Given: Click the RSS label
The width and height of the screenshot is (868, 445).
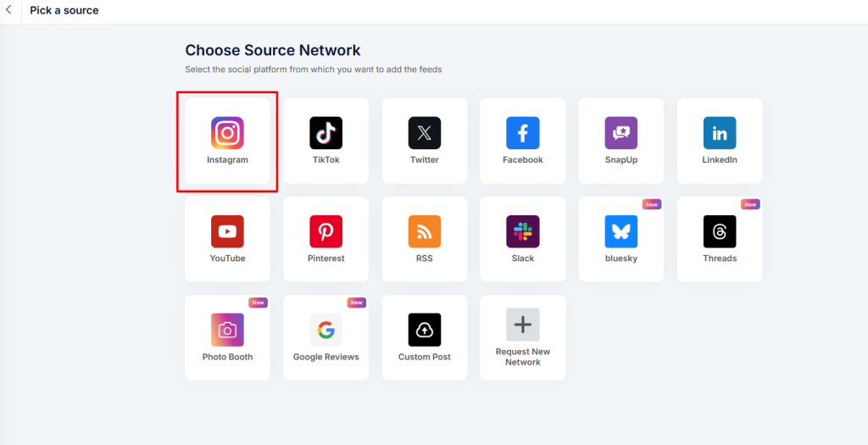Looking at the screenshot, I should [425, 259].
